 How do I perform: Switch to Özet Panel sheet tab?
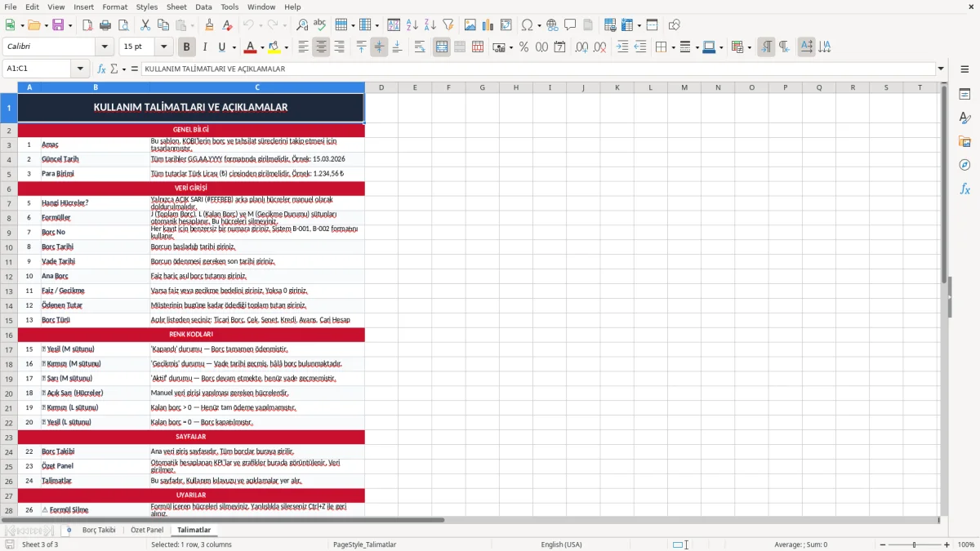(147, 530)
